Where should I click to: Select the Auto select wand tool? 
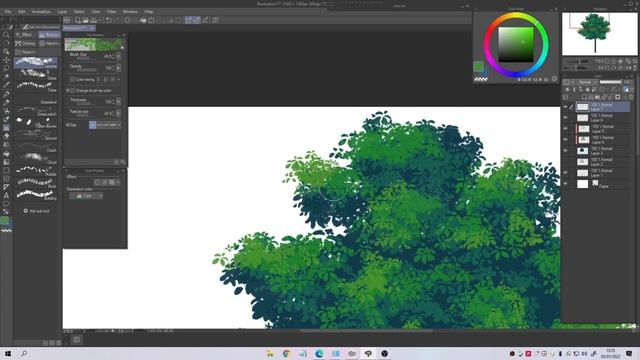pyautogui.click(x=6, y=77)
